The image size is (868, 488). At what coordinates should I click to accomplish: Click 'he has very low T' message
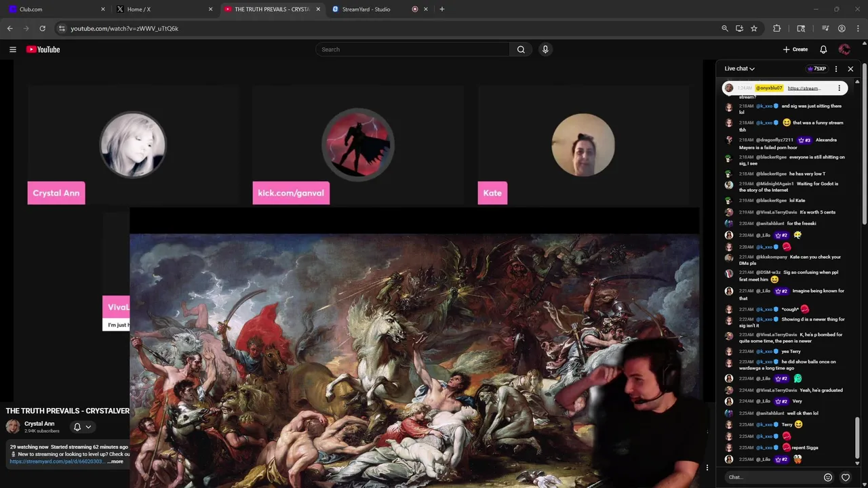807,174
